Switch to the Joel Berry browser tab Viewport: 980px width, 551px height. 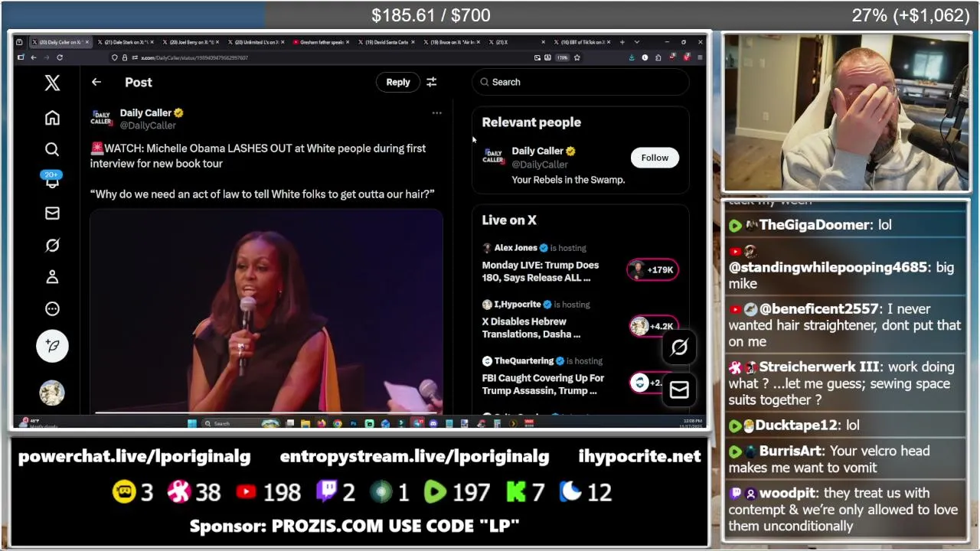click(x=189, y=42)
